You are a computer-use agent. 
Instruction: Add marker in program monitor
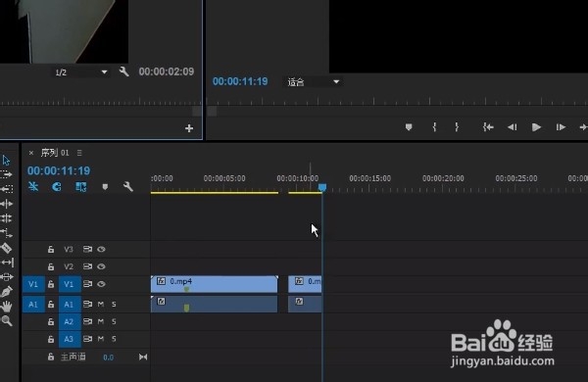coord(409,127)
